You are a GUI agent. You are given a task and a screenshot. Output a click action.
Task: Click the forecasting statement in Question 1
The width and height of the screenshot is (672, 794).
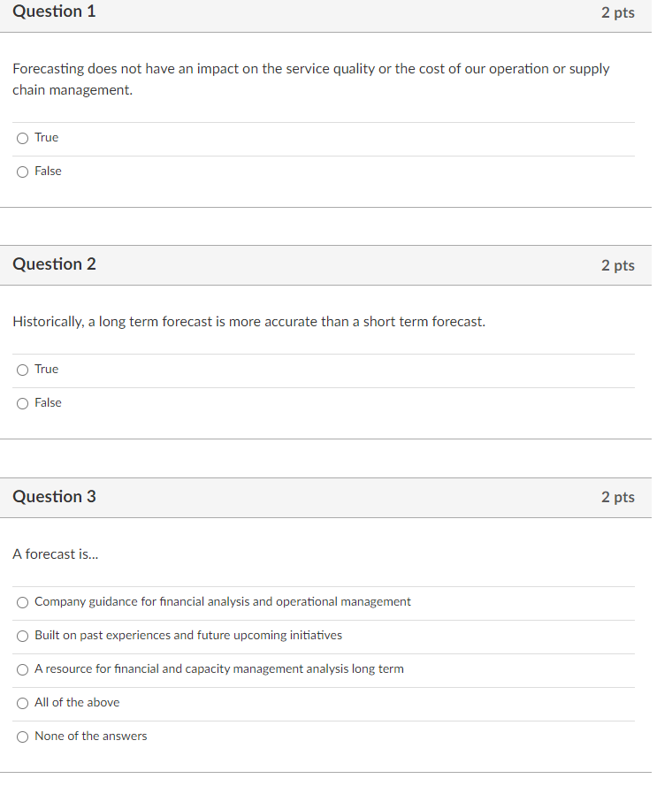(309, 79)
